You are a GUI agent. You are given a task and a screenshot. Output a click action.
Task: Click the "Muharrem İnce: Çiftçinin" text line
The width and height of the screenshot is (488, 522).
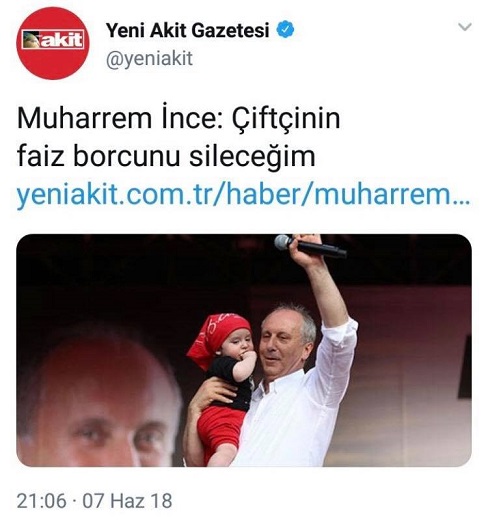click(x=179, y=119)
